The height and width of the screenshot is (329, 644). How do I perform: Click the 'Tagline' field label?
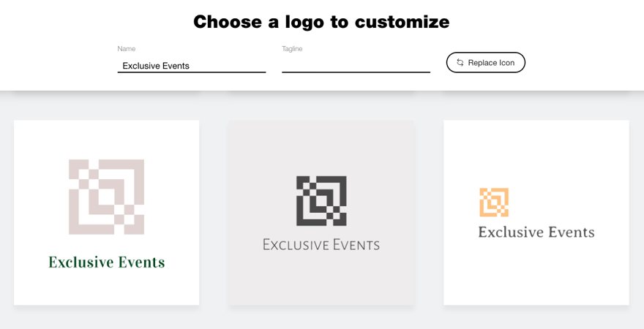[292, 49]
